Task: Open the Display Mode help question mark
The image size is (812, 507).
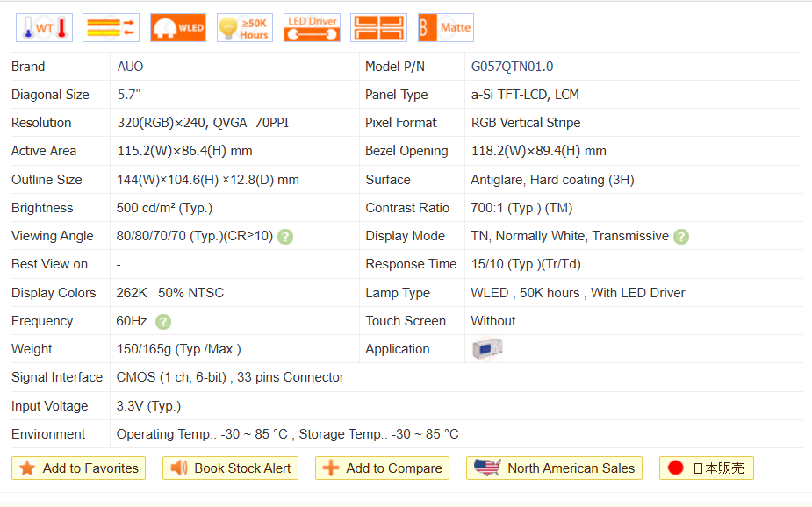Action: tap(681, 237)
